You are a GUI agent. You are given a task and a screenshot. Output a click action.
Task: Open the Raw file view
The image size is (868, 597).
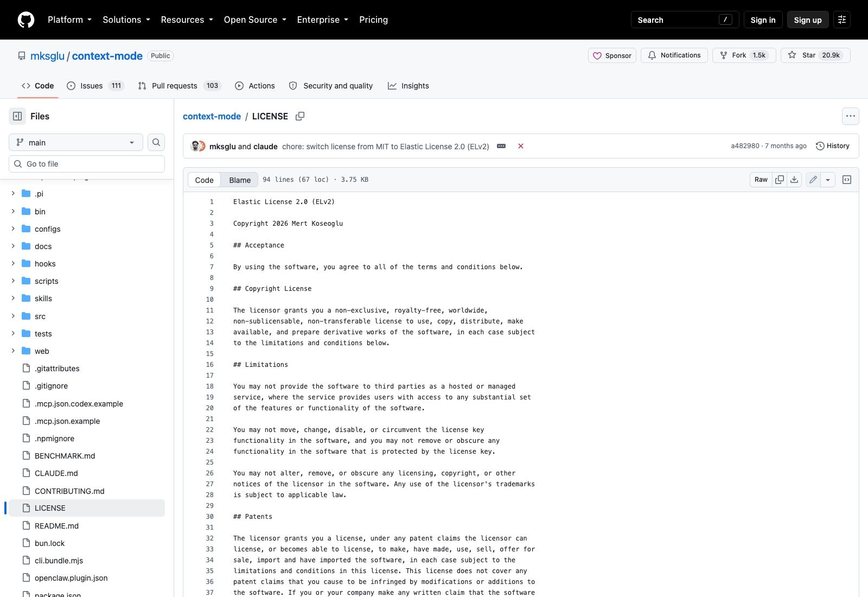click(x=761, y=180)
